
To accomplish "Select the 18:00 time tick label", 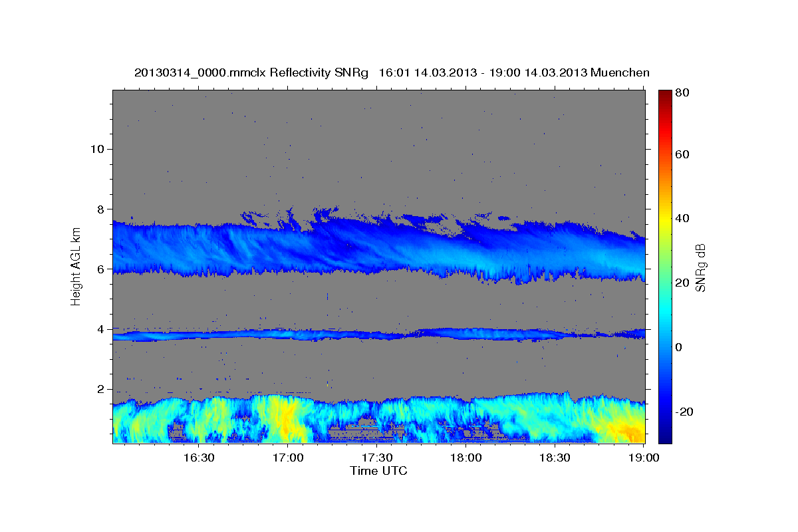I will click(465, 458).
